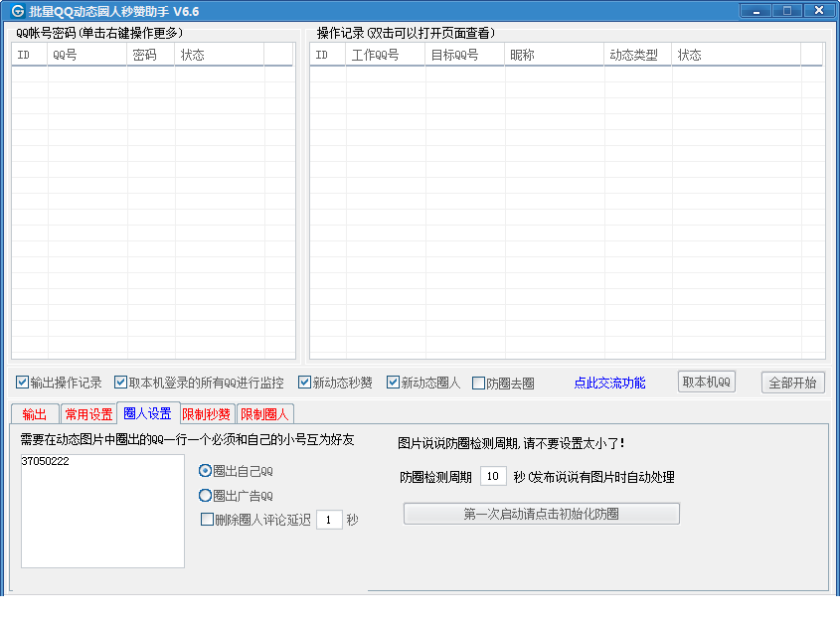Image resolution: width=840 pixels, height=619 pixels.
Task: Click the 昵称 column header
Action: [555, 55]
